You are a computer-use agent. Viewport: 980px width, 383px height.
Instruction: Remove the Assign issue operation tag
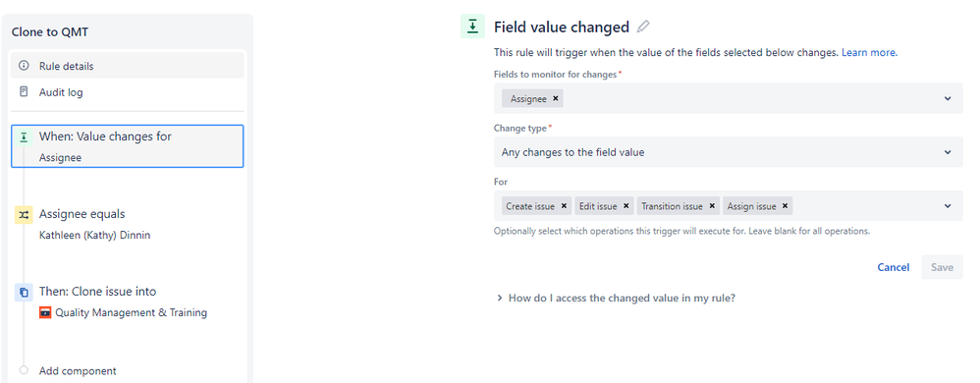point(785,206)
